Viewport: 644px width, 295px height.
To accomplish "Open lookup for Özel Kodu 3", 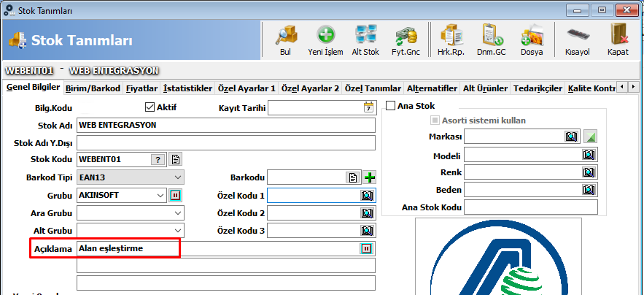I will coord(366,231).
